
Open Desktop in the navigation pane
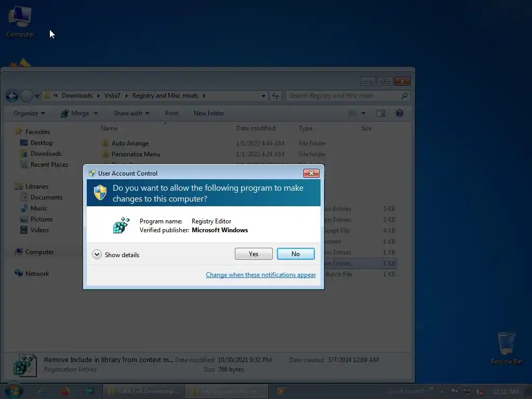tap(37, 143)
